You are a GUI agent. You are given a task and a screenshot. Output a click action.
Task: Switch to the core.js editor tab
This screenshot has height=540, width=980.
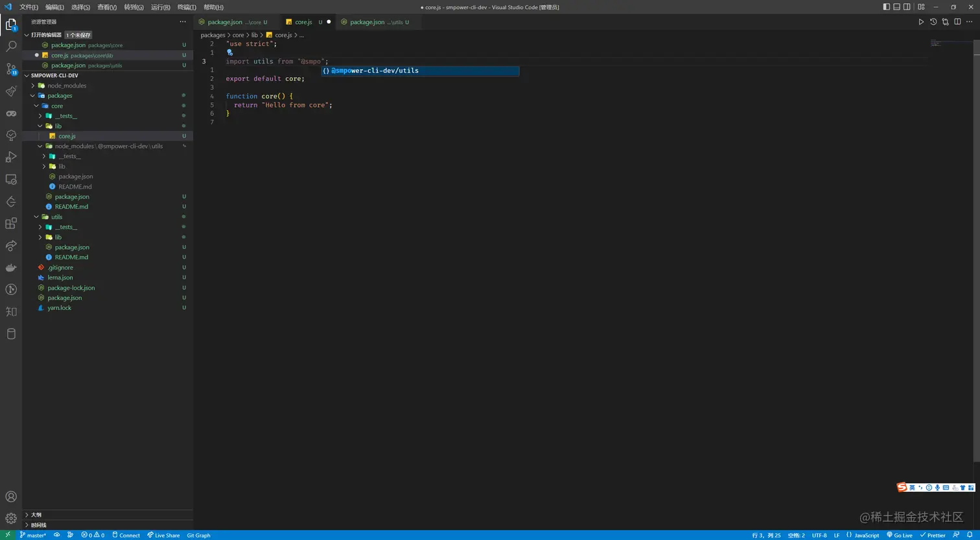[303, 21]
